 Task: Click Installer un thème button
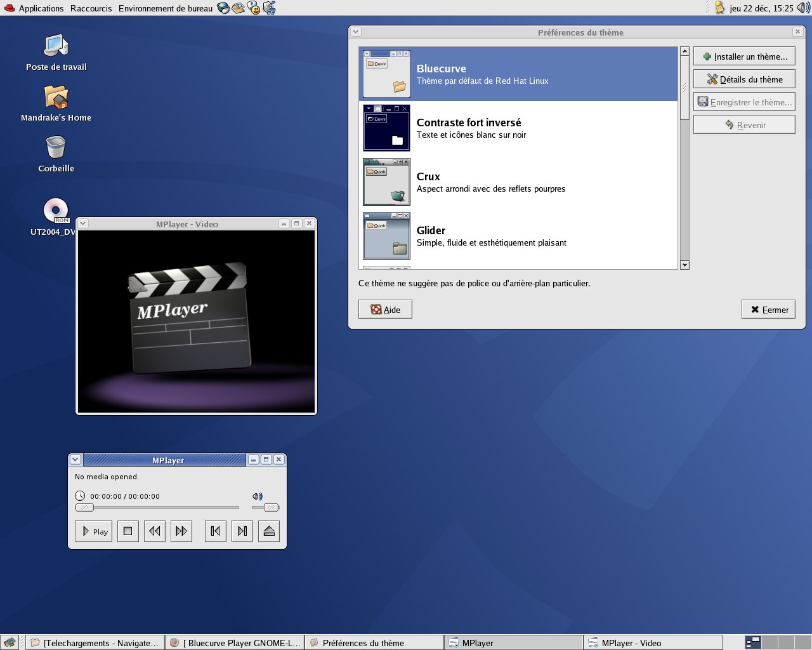click(744, 56)
